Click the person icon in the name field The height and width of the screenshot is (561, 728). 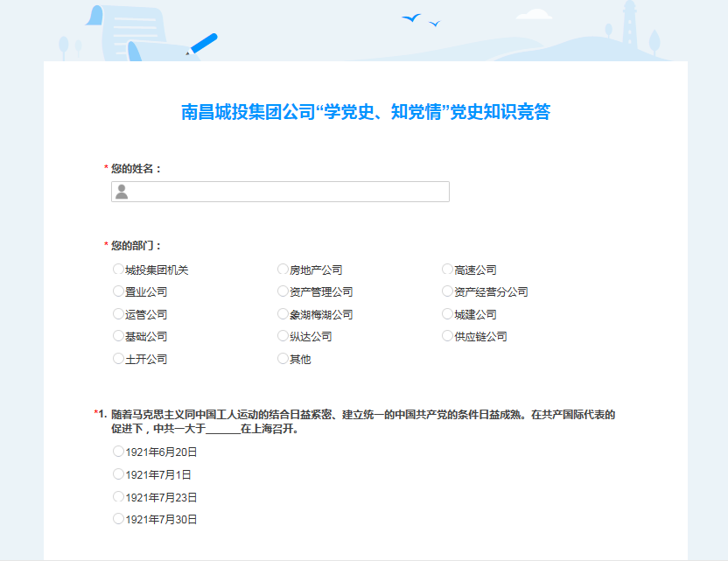(x=122, y=191)
